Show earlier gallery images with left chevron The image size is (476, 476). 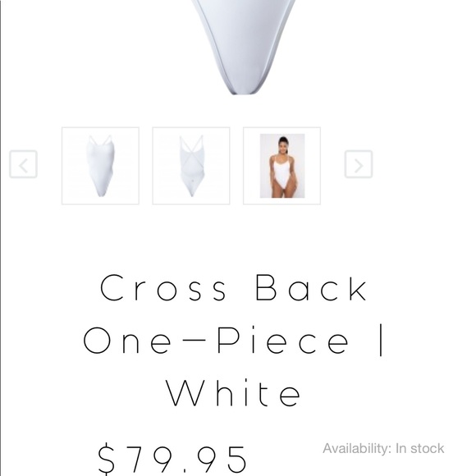click(23, 164)
